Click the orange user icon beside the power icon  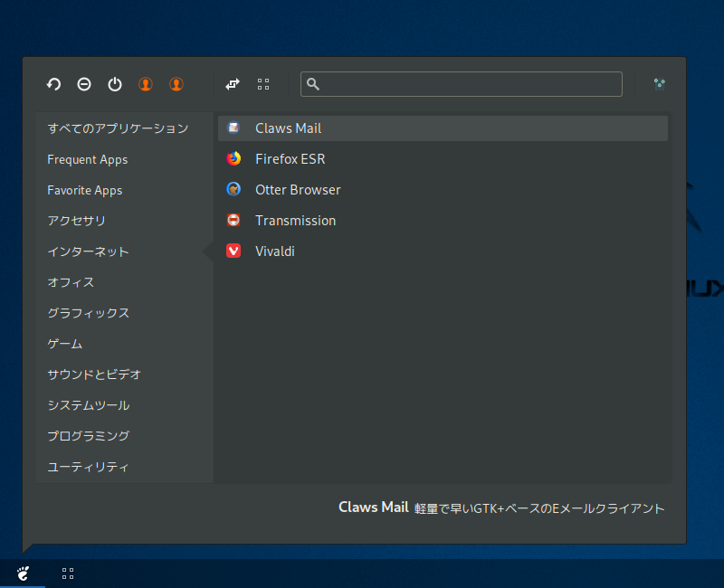(x=146, y=84)
